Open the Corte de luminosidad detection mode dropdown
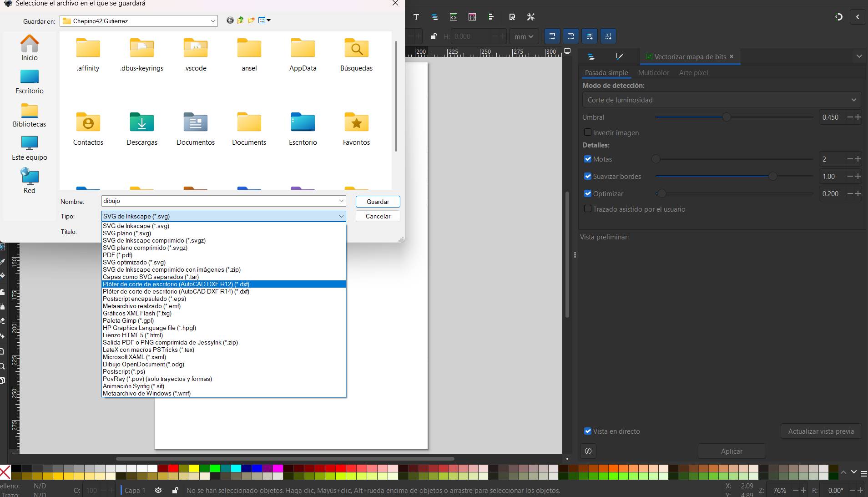Screen dimensions: 868x497 pos(721,100)
